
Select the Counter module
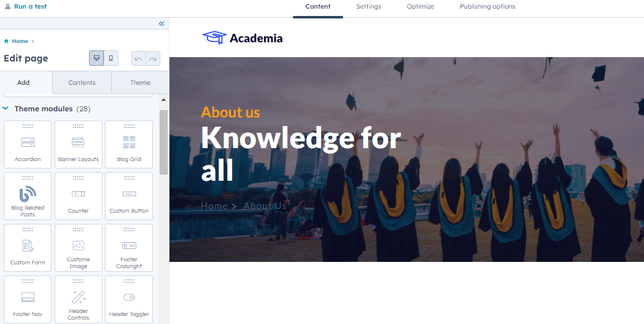(x=79, y=196)
